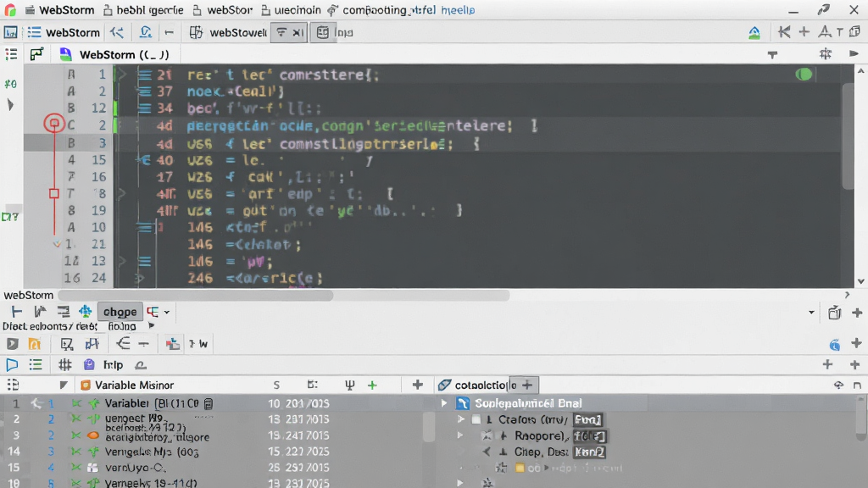Toggle the pressed filter-X toolbar button
This screenshot has height=488, width=868.
[x=290, y=33]
